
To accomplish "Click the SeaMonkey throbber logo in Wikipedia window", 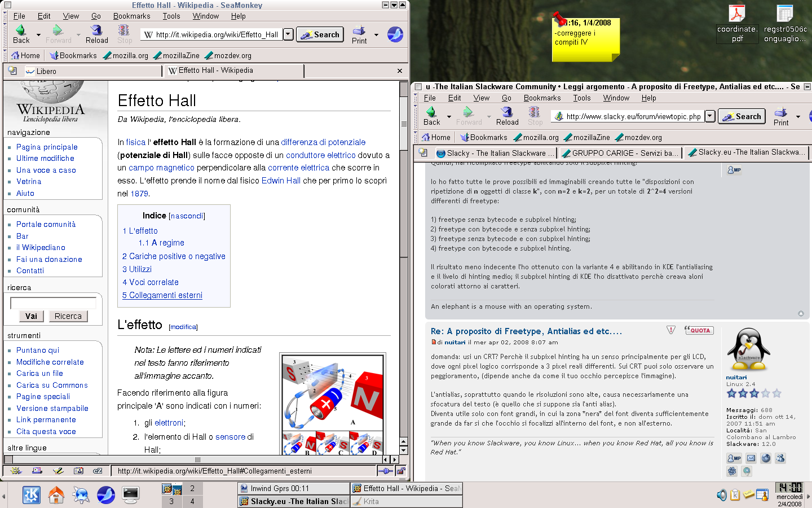I will [395, 34].
